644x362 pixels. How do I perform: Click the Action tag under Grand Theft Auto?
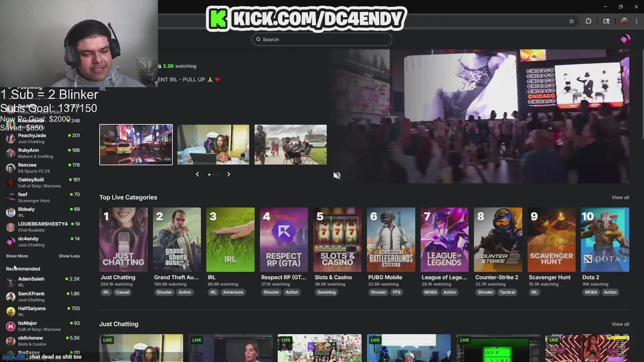(x=185, y=292)
